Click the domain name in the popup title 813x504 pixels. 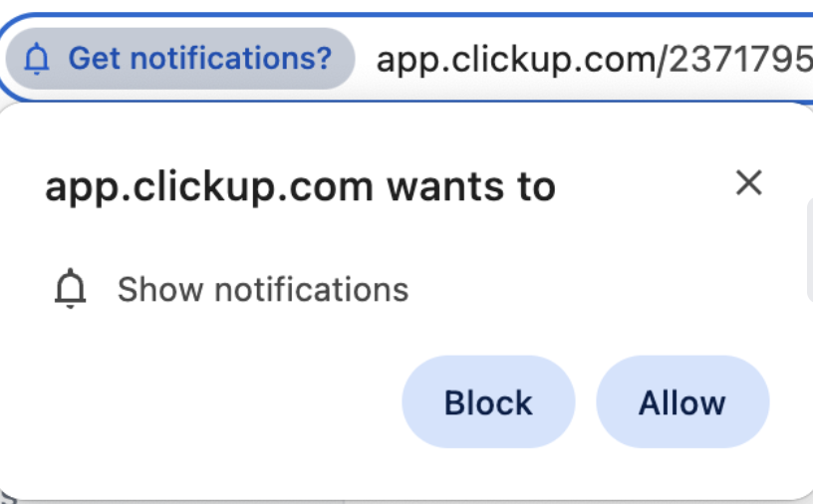[x=209, y=186]
